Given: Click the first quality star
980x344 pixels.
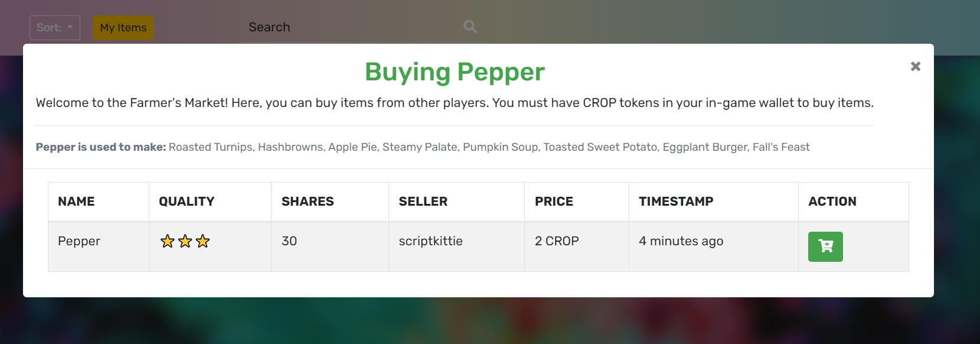Looking at the screenshot, I should pos(168,241).
